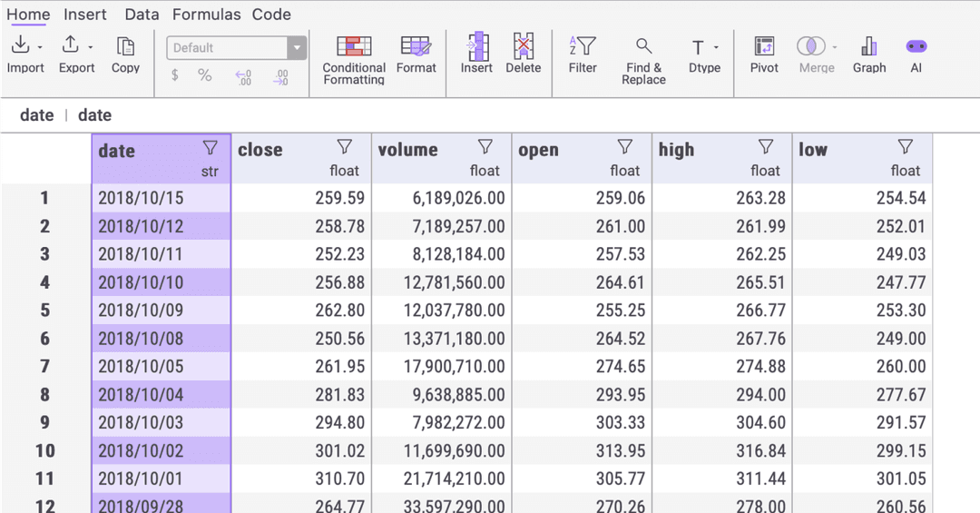Select cell with close value 259.59
The height and width of the screenshot is (513, 980).
pos(301,198)
